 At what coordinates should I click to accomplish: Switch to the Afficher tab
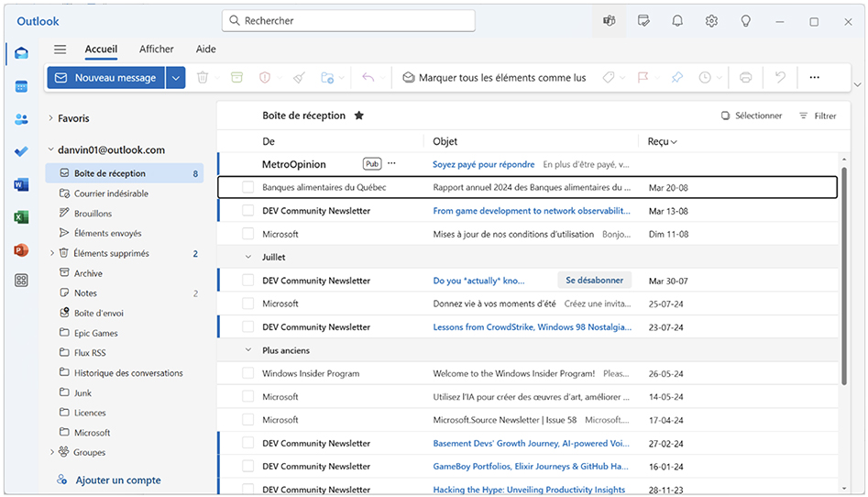[157, 50]
